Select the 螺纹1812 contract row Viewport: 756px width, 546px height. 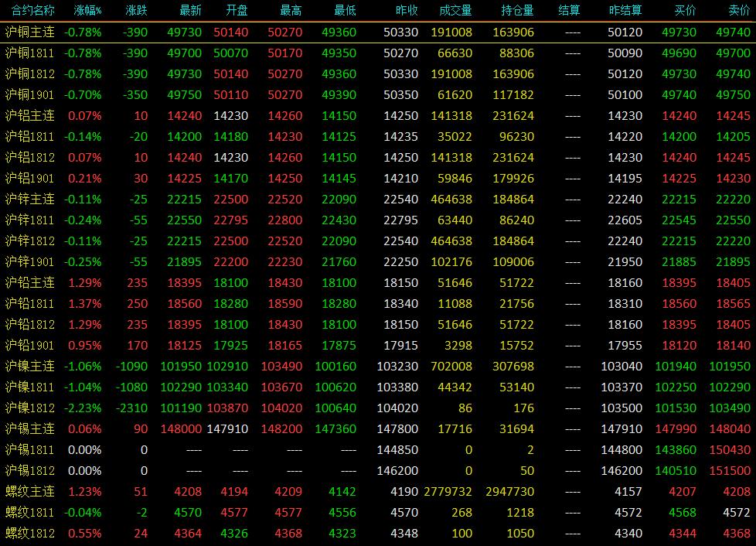(378, 534)
